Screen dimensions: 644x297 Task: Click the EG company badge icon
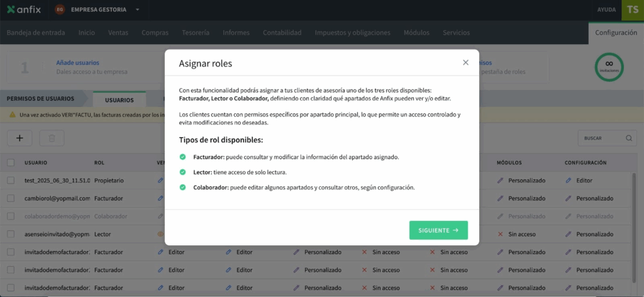[x=60, y=10]
